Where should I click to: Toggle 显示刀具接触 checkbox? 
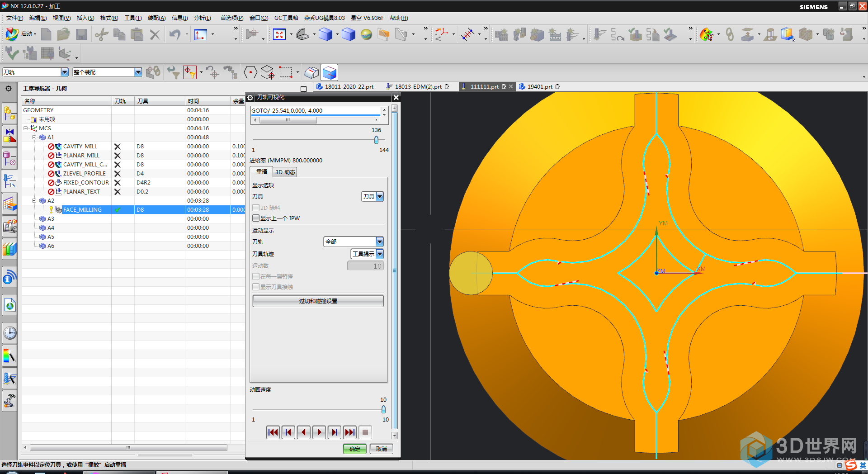(256, 287)
